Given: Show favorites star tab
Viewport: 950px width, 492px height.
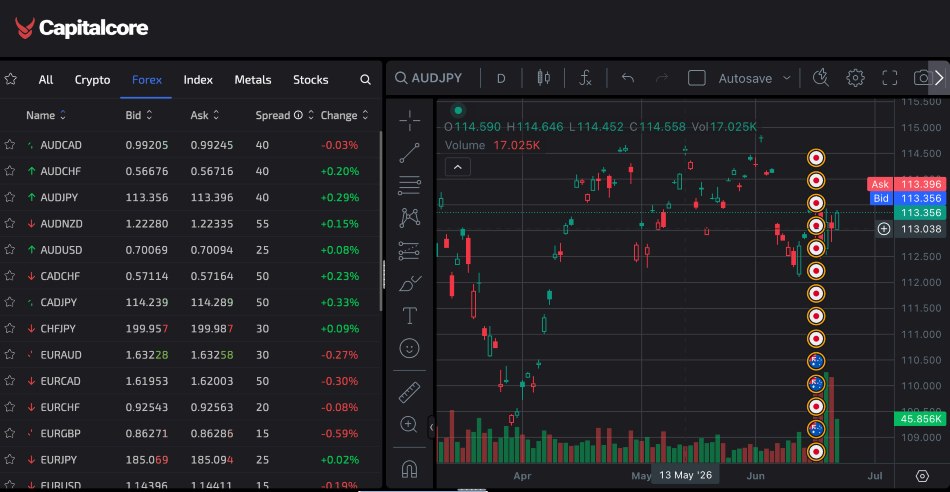Looking at the screenshot, I should coord(10,79).
